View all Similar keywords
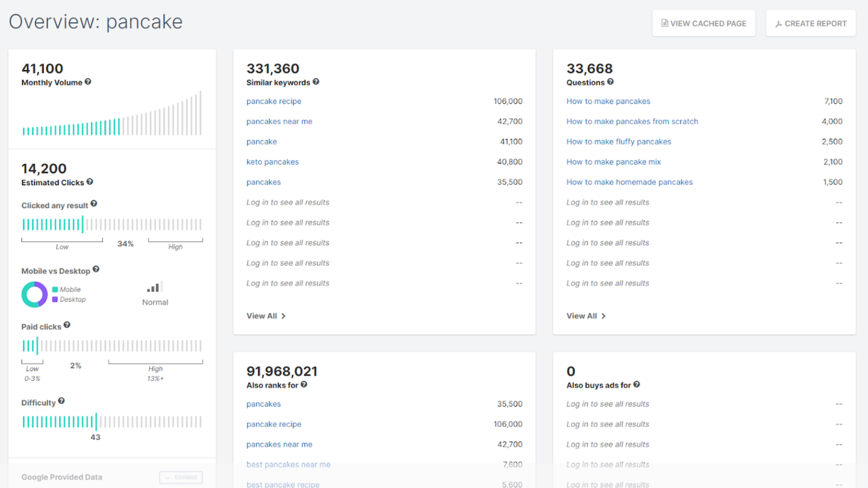This screenshot has height=488, width=868. pos(267,316)
